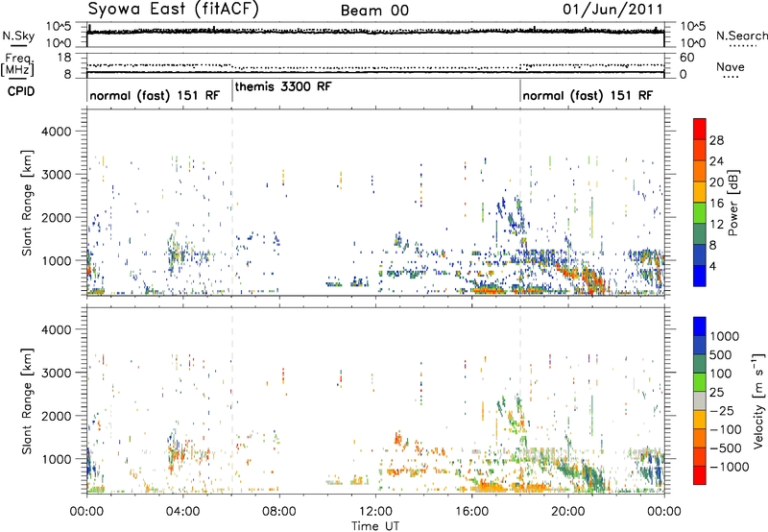Click red bottom of Velocity colorbar
This screenshot has height=532, width=768.
pyautogui.click(x=700, y=475)
